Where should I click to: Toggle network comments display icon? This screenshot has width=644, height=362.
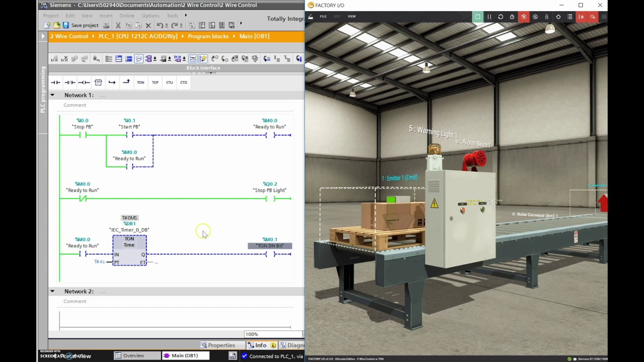(192, 59)
